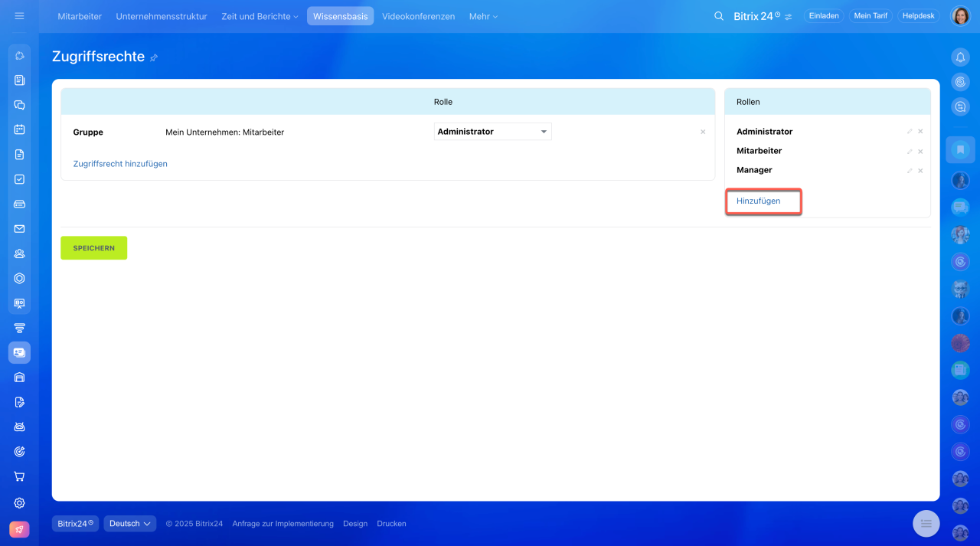Image resolution: width=980 pixels, height=546 pixels.
Task: Open the Zeit und Berichte menu
Action: [x=260, y=16]
